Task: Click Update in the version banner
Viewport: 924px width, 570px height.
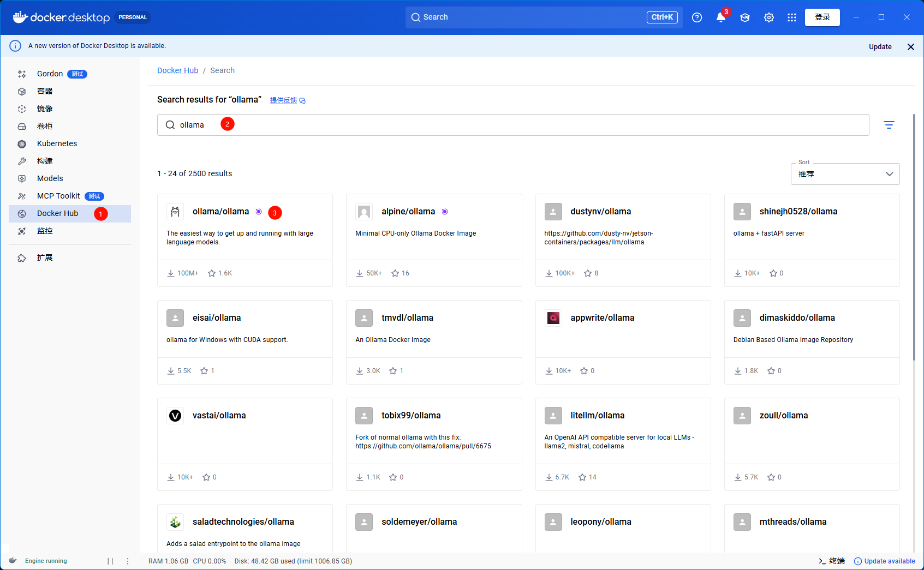Action: click(x=880, y=47)
